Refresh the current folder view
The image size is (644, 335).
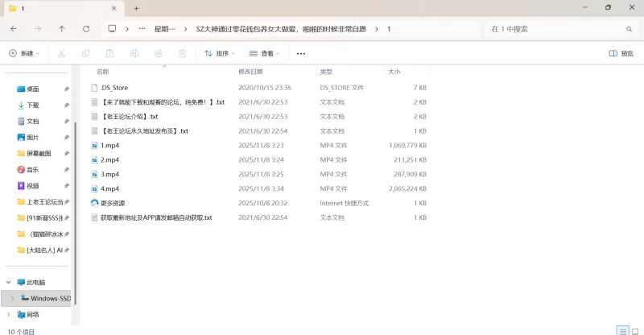[86, 28]
